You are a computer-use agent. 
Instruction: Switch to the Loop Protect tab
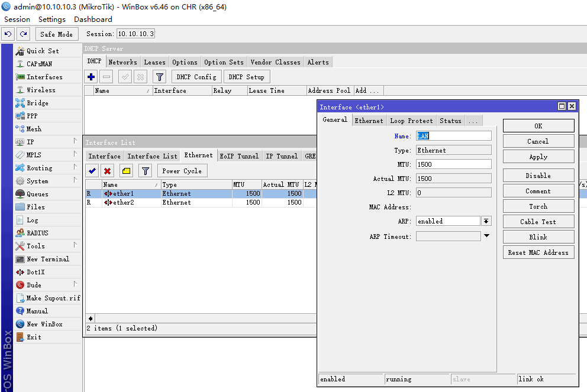coord(411,121)
